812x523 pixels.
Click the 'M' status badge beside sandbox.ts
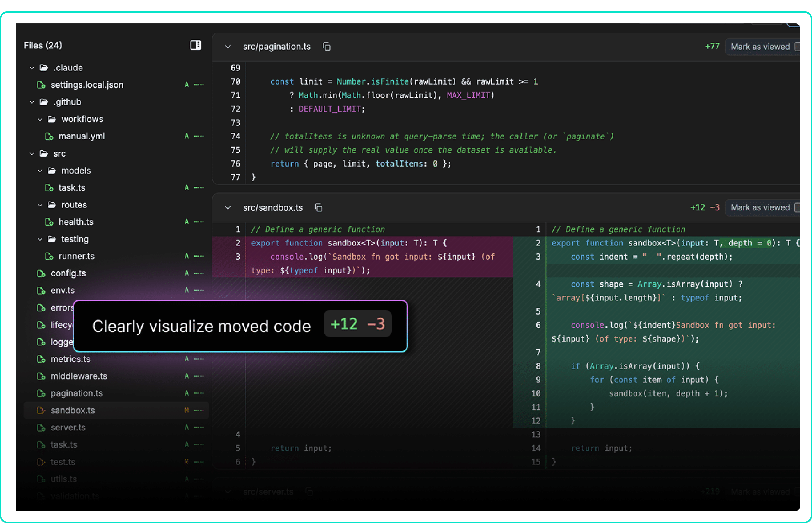coord(187,410)
